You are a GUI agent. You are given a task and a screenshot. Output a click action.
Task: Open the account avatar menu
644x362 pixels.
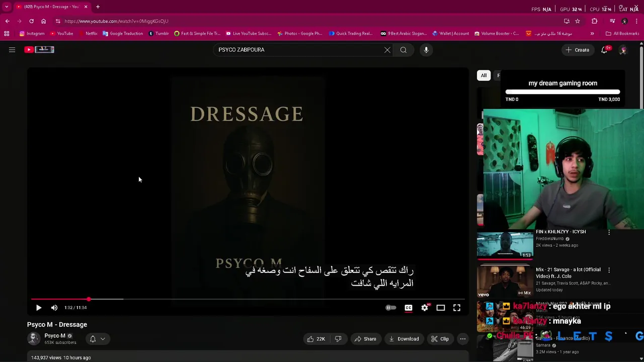(623, 50)
